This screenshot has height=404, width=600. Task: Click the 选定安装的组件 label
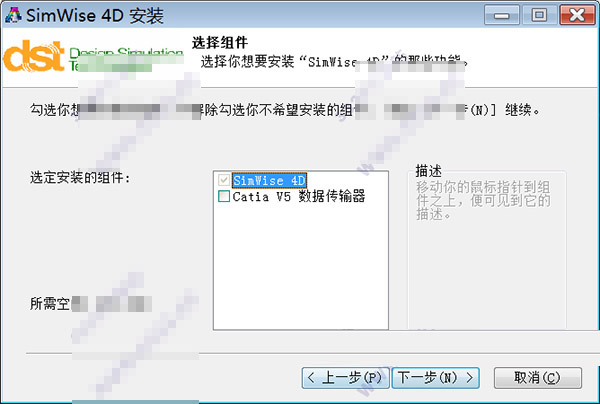click(80, 178)
